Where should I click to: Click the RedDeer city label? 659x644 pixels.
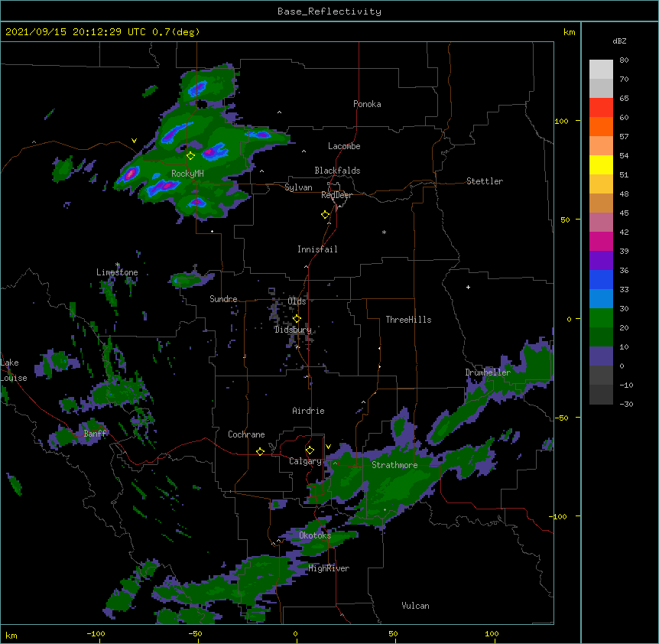[336, 195]
